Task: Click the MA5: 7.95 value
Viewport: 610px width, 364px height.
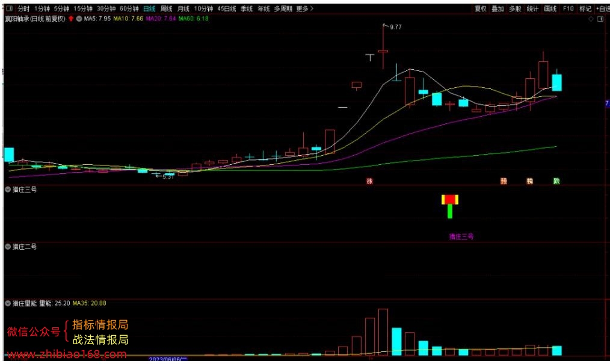Action: coord(97,18)
